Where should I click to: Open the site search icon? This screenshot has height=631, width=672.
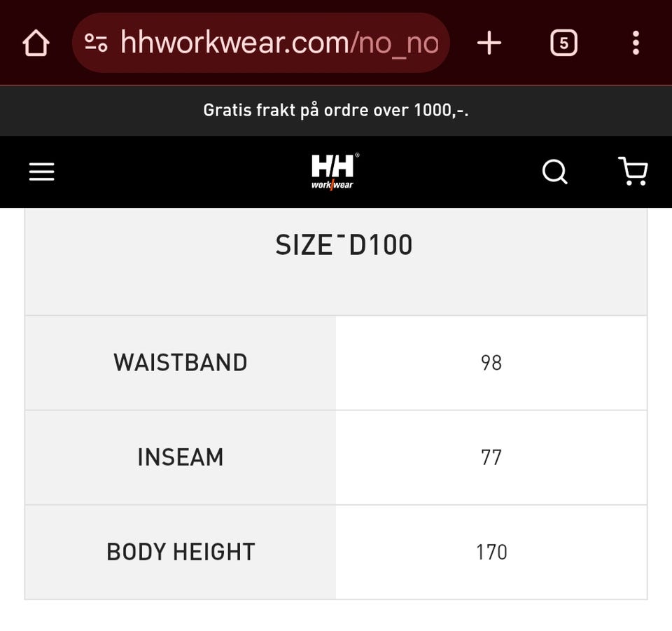click(x=554, y=172)
